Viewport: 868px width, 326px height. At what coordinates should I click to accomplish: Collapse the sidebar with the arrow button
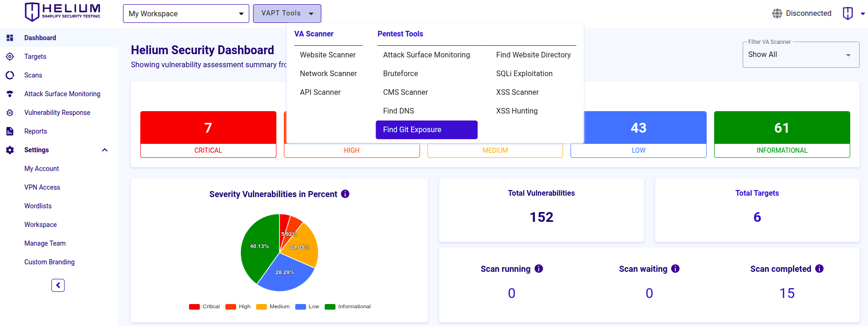point(58,285)
